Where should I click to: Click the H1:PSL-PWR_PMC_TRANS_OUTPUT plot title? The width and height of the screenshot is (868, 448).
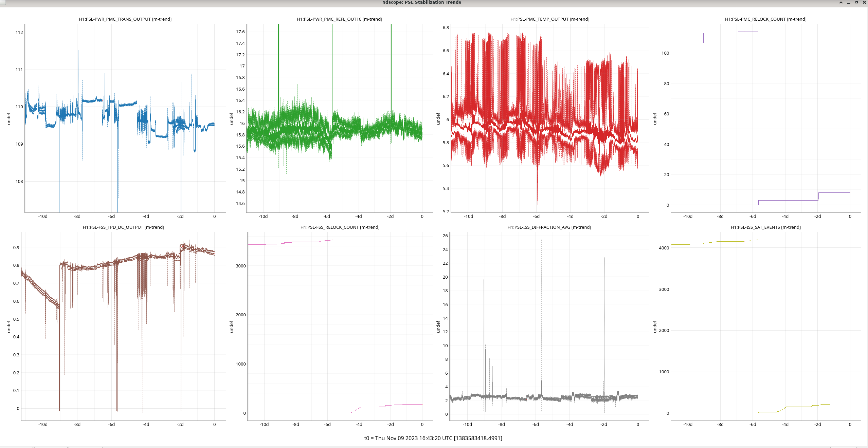click(125, 19)
